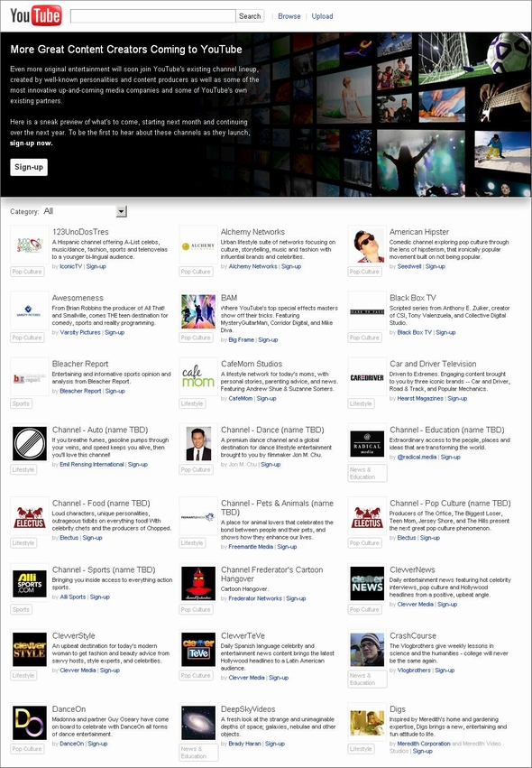Click the Brady Haran link

click(x=244, y=744)
